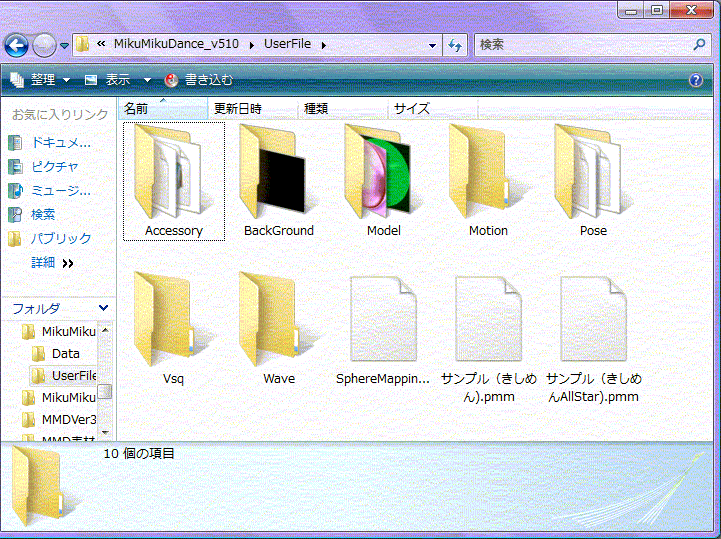Expand 詳細 more links chevron
721x539 pixels.
[68, 264]
